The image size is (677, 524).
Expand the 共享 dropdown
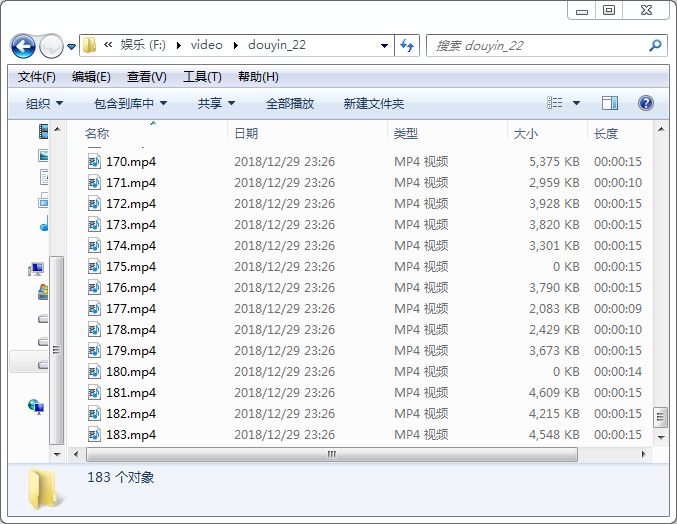point(216,104)
